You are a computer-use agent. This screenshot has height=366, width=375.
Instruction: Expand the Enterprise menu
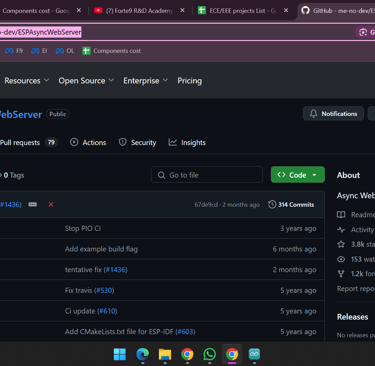(146, 81)
